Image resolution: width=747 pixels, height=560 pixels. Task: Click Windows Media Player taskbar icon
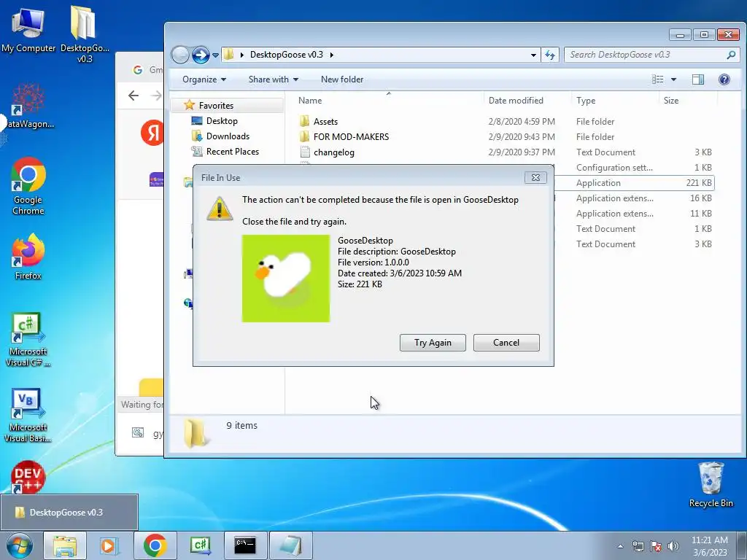[x=109, y=545]
